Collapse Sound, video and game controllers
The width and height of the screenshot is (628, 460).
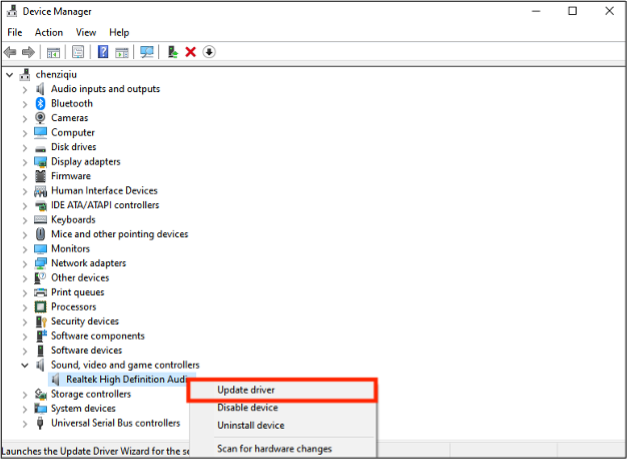pos(25,366)
